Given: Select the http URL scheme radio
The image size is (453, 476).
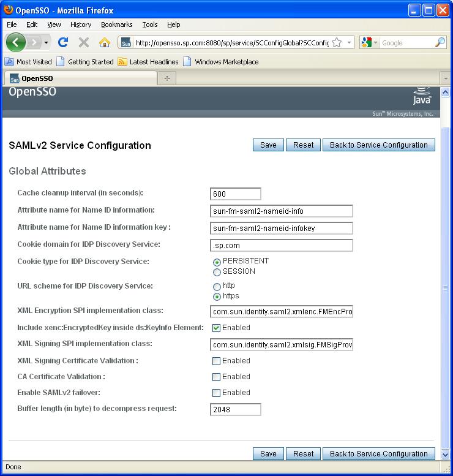Looking at the screenshot, I should [217, 287].
